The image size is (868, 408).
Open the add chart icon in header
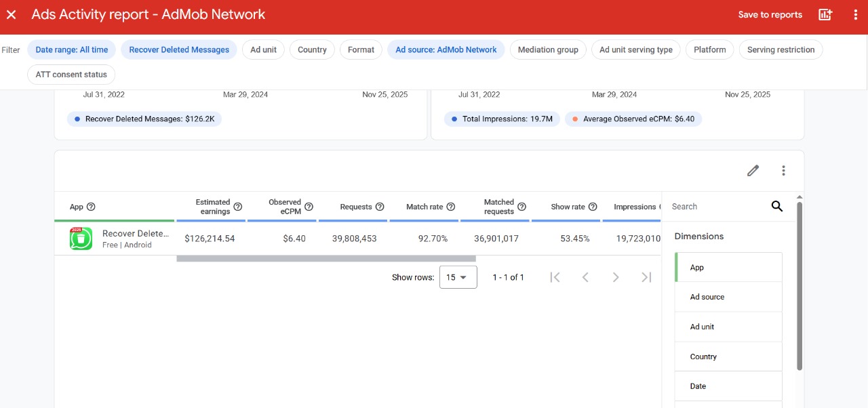(x=825, y=14)
